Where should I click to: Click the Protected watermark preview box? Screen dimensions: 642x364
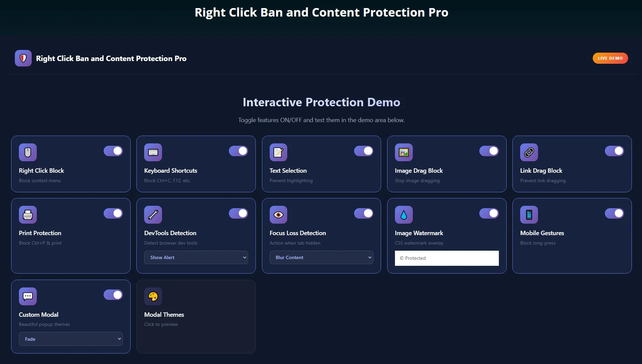pyautogui.click(x=447, y=258)
